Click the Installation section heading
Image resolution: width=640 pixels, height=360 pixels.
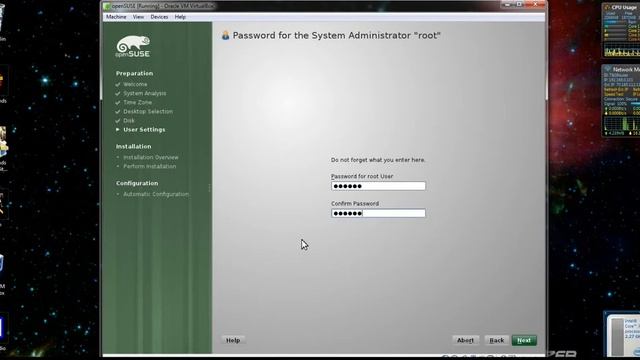[133, 147]
